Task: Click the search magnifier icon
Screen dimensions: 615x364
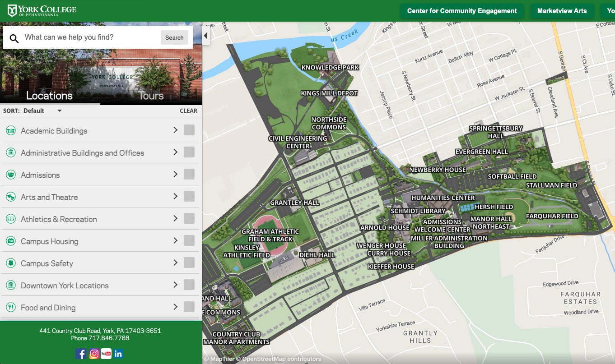Action: (14, 38)
